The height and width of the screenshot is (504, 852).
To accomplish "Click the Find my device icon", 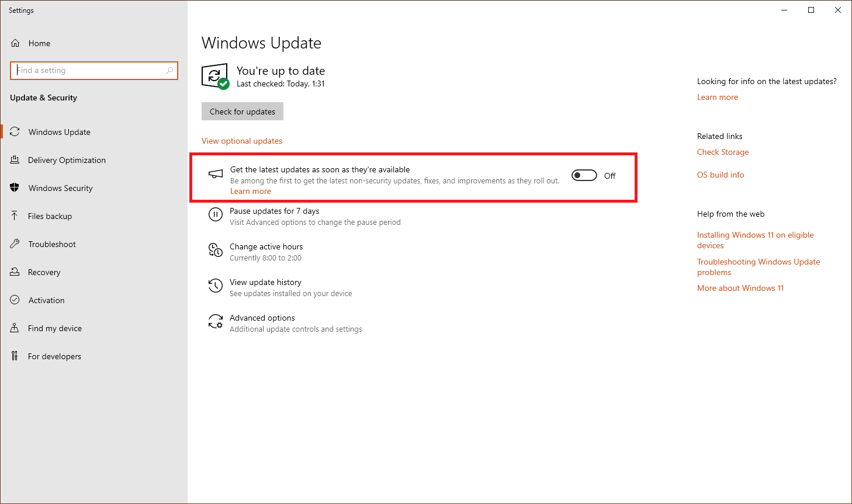I will click(15, 328).
